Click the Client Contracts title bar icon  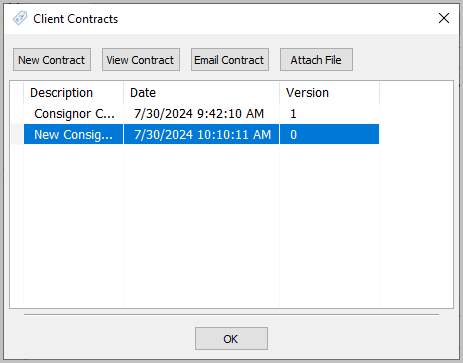pyautogui.click(x=20, y=18)
